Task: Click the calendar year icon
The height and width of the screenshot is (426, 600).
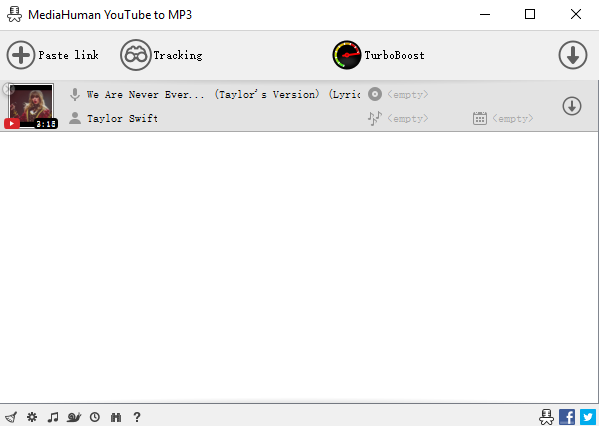Action: (x=479, y=118)
